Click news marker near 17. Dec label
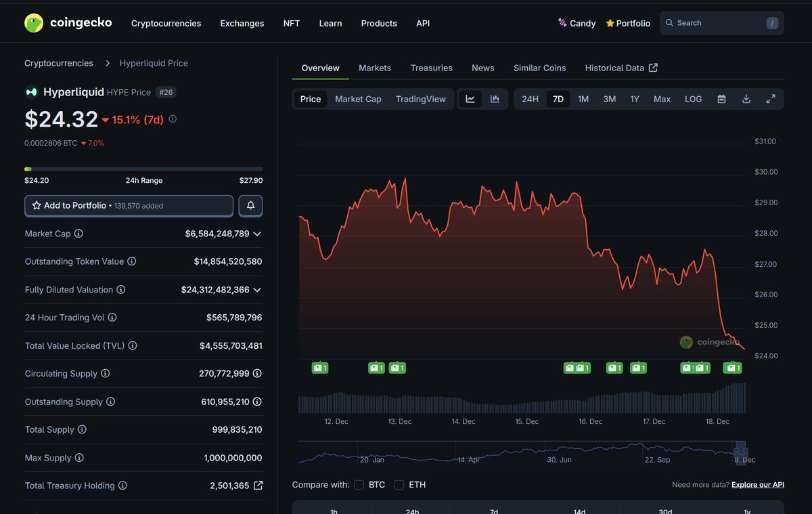The height and width of the screenshot is (514, 812). coord(638,368)
